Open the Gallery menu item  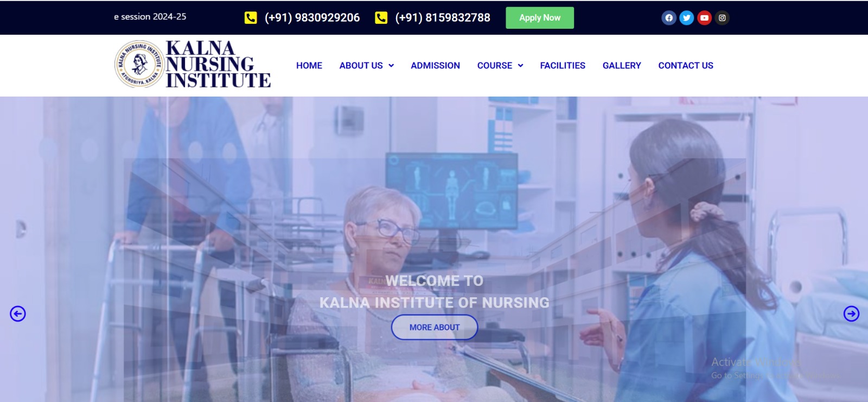(622, 66)
